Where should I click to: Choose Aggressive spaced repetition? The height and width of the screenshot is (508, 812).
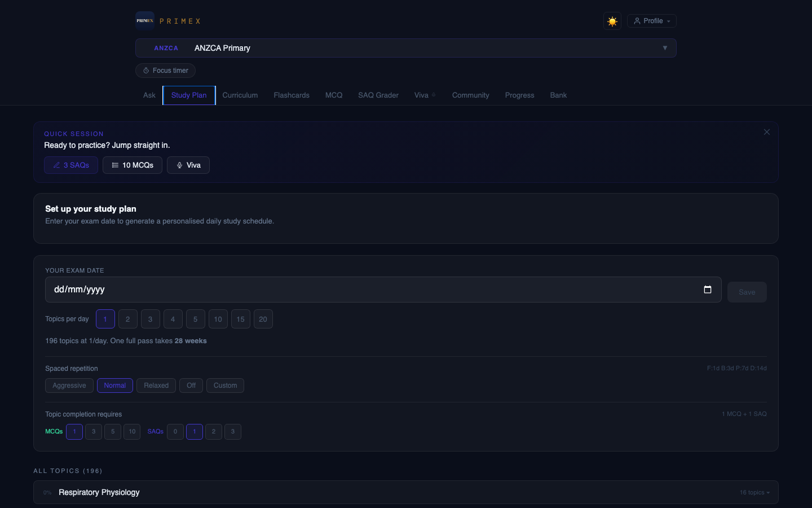(69, 386)
